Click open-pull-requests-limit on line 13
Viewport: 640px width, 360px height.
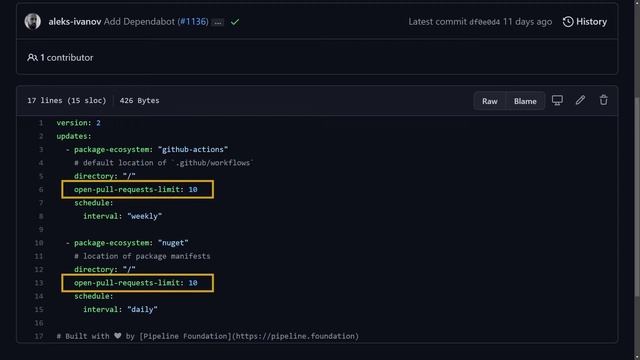tap(136, 283)
